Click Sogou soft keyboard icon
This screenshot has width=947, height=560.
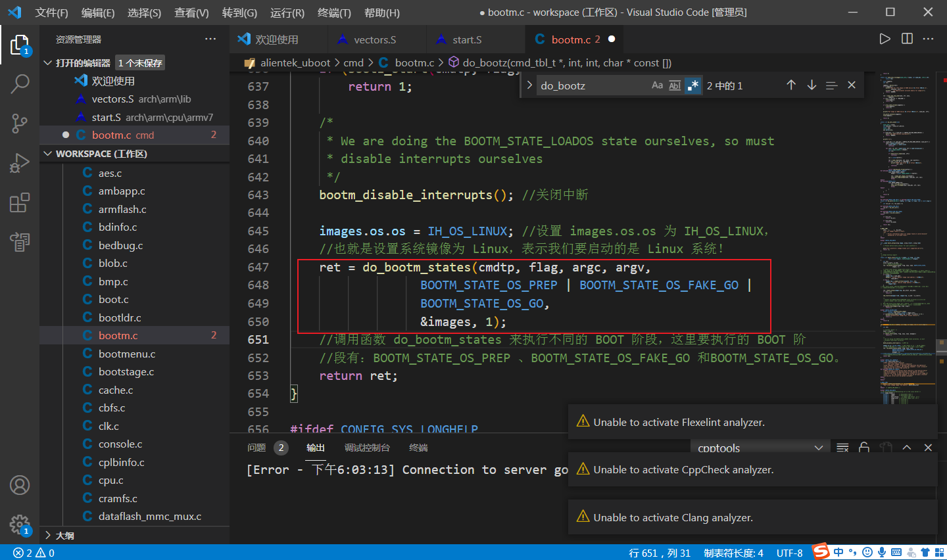(x=896, y=552)
